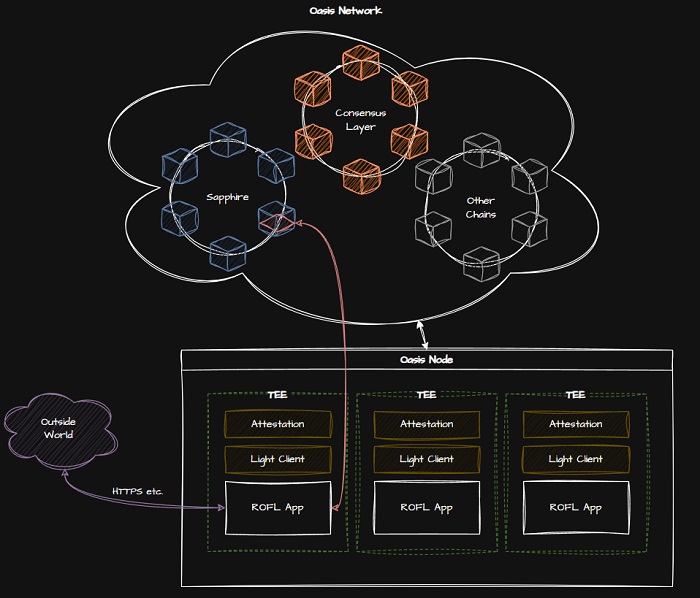
Task: Click the red-highlighted Sapphire cube
Action: tap(277, 219)
